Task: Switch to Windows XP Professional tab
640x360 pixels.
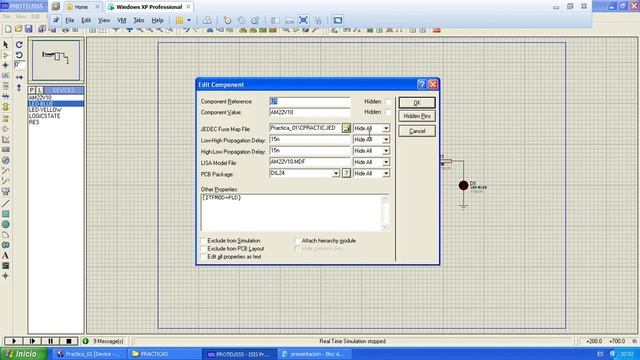Action: (149, 7)
